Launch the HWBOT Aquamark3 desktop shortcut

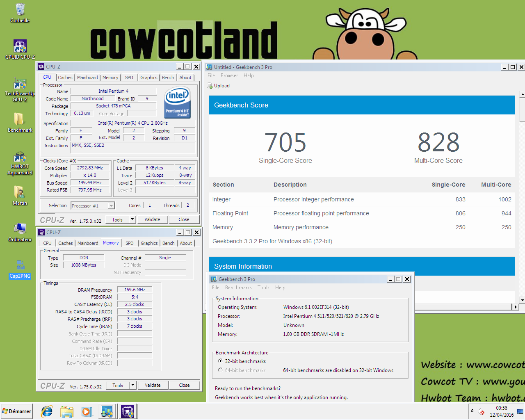(20, 163)
